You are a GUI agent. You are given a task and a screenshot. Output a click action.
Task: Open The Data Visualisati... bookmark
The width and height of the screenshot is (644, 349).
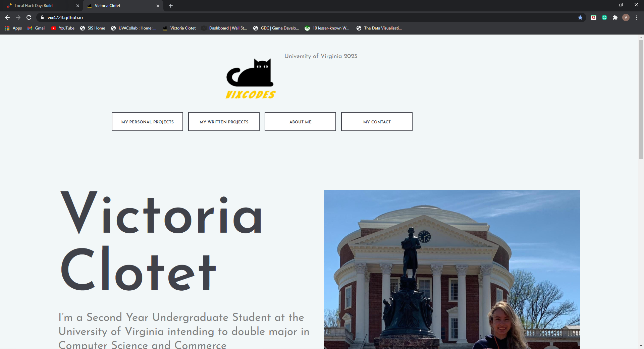379,28
